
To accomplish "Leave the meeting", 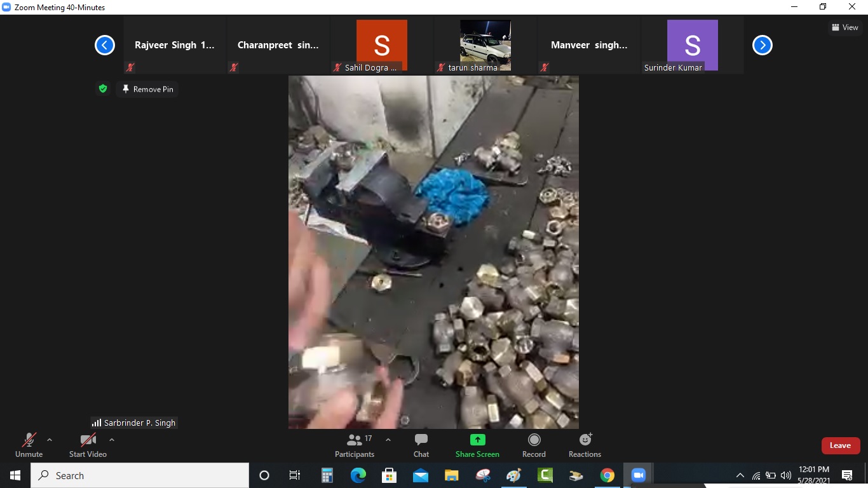I will pos(841,445).
